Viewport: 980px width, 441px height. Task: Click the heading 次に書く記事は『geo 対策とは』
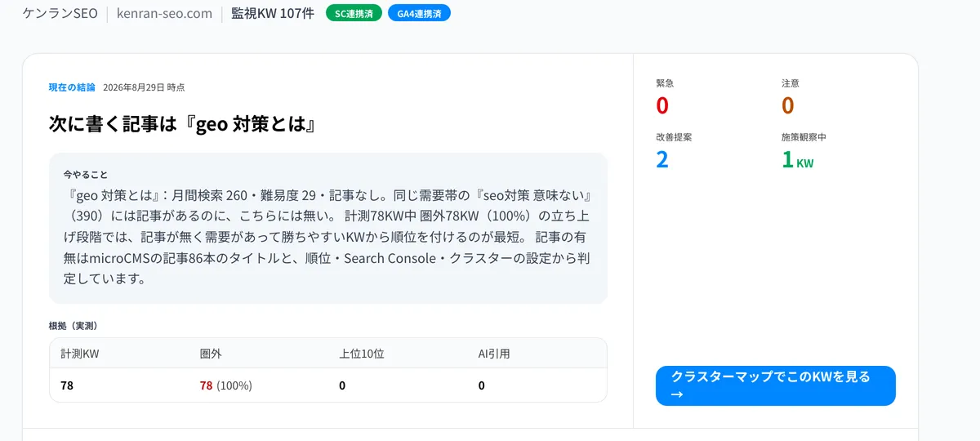(182, 124)
